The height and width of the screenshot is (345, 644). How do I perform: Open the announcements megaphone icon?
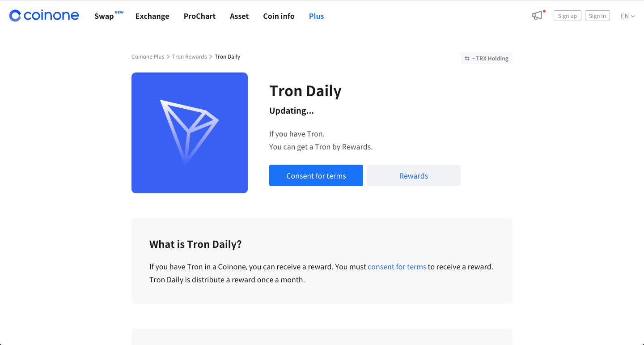point(537,16)
